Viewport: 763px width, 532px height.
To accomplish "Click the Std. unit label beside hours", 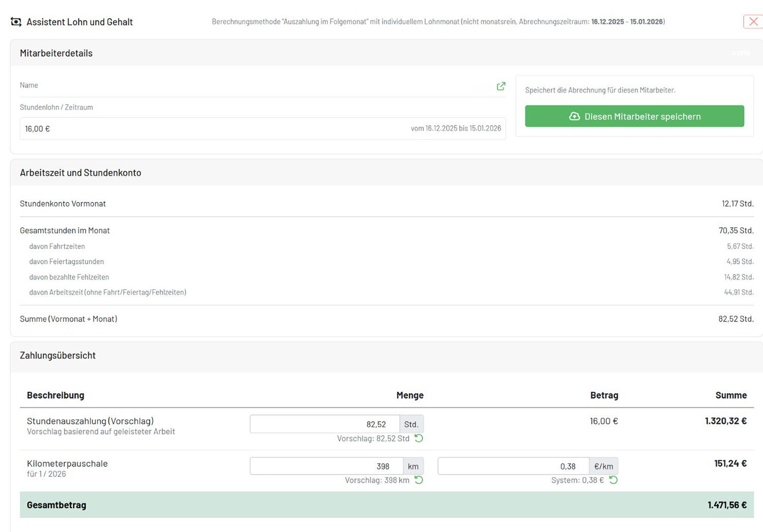I will tap(411, 424).
